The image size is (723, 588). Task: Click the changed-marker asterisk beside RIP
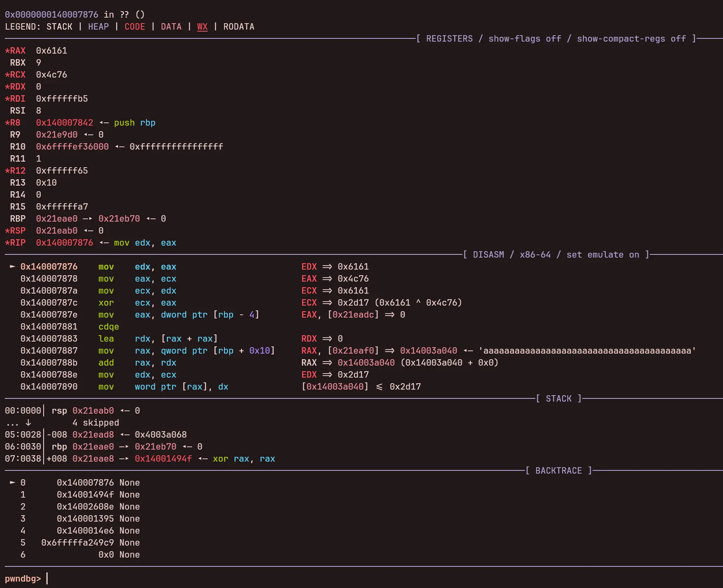coord(7,243)
